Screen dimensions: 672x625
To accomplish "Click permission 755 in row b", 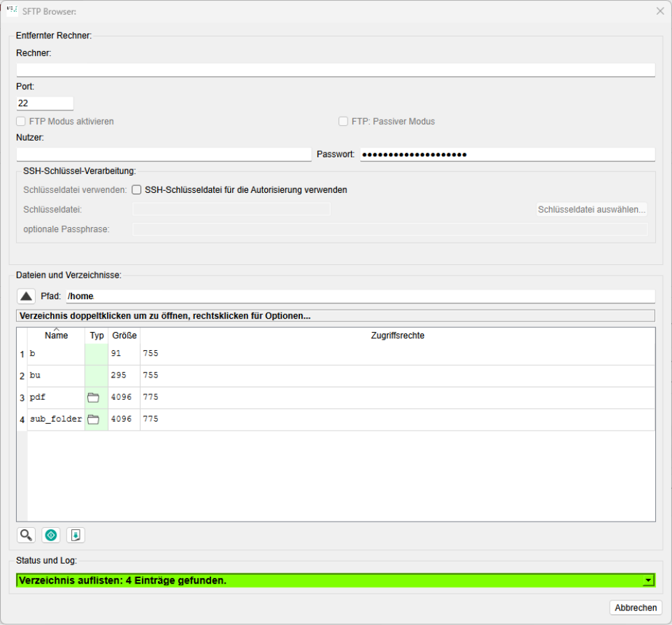I will 150,354.
